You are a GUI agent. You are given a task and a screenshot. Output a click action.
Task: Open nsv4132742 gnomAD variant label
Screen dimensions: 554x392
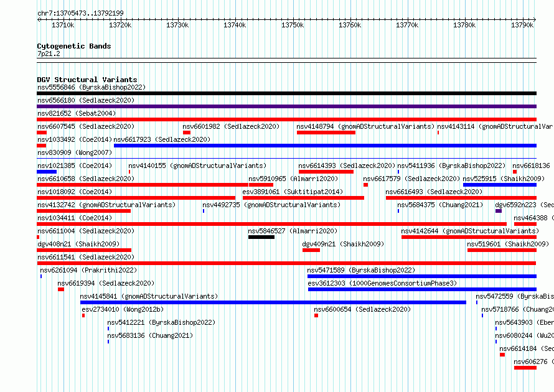[106, 205]
